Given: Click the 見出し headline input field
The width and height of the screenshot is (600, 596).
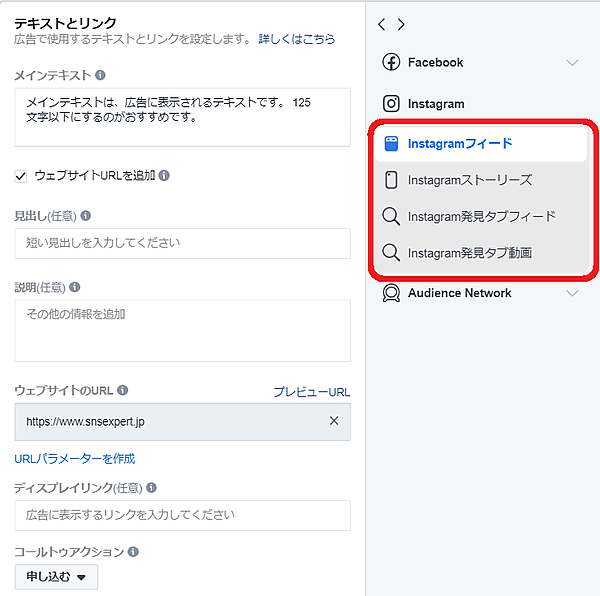Looking at the screenshot, I should [182, 243].
